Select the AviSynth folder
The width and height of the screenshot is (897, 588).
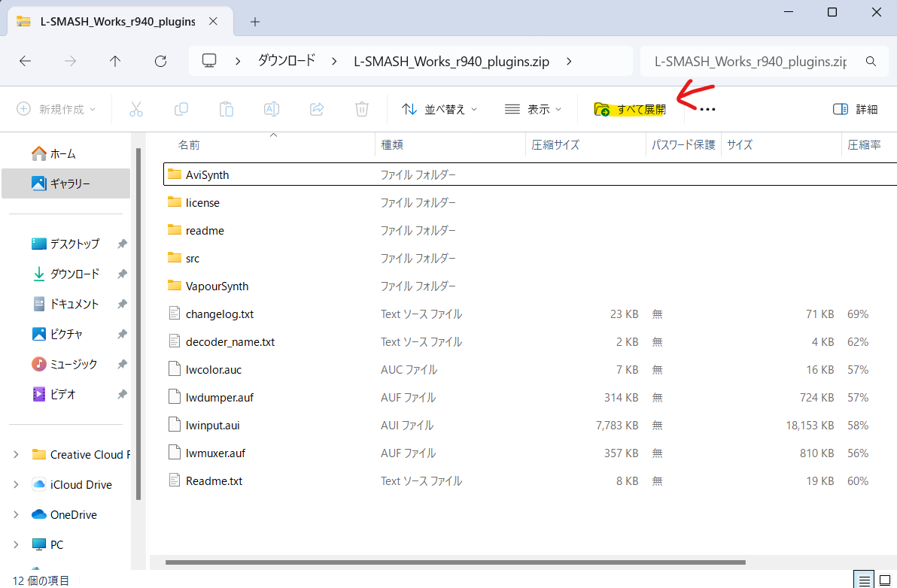coord(530,175)
